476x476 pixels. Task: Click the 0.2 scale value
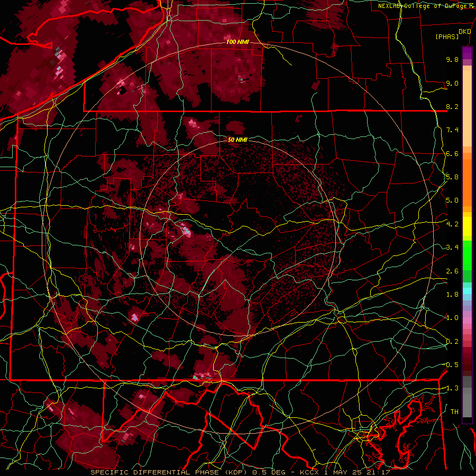pyautogui.click(x=452, y=342)
